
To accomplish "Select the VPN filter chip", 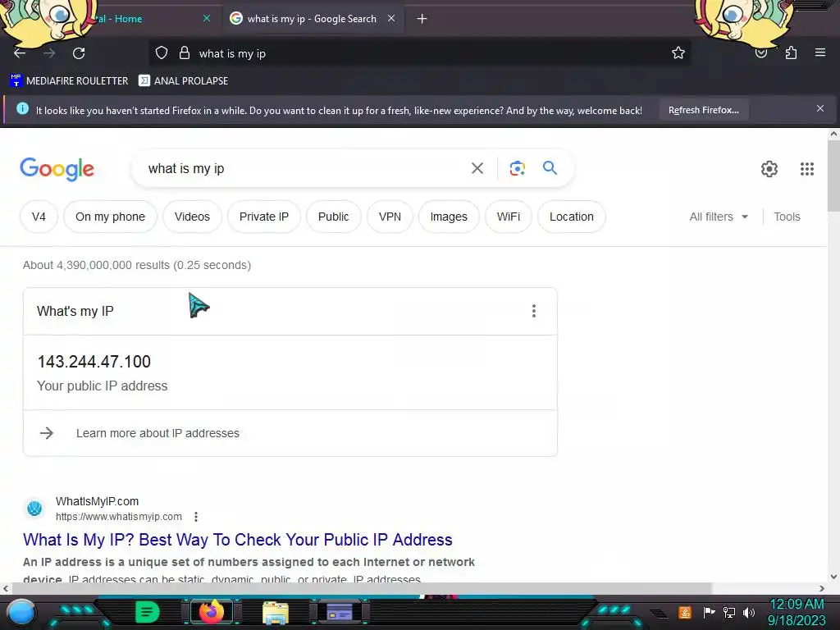I will point(390,217).
